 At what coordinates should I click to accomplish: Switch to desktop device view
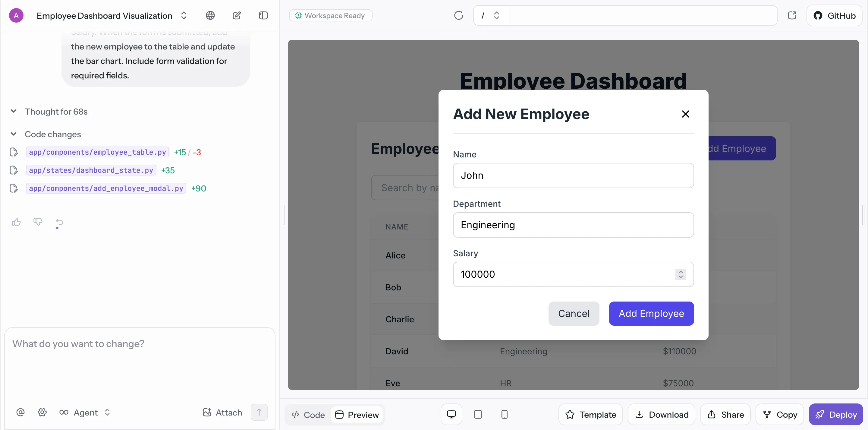point(451,414)
